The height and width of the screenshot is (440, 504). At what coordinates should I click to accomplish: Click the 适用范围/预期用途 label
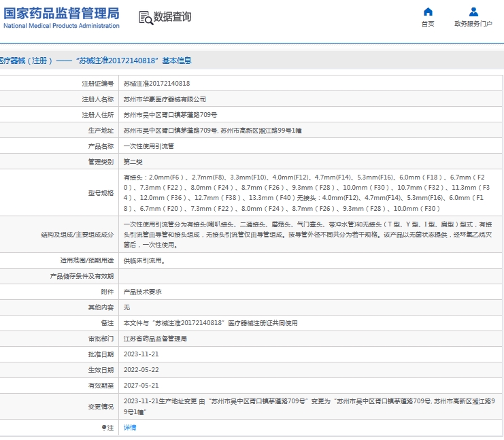pos(87,260)
